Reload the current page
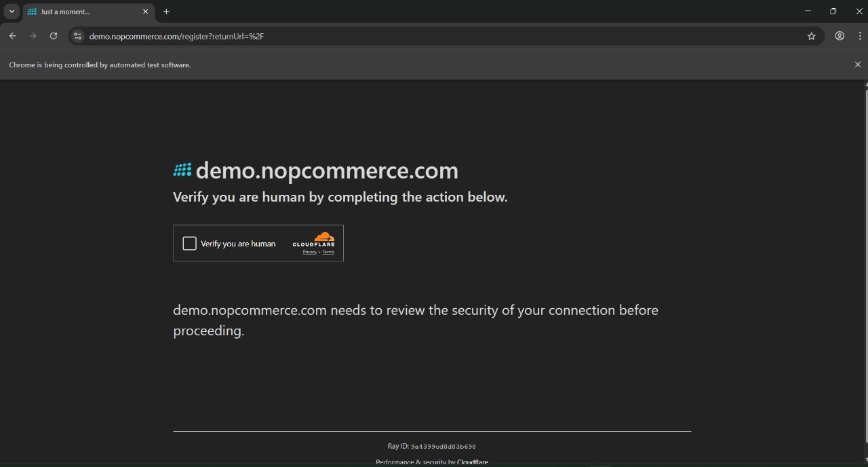This screenshot has height=467, width=868. pos(54,36)
